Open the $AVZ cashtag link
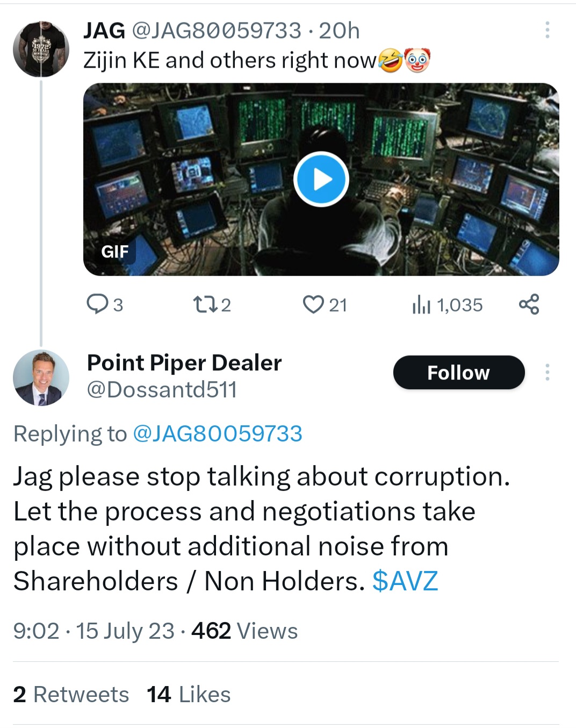Screen dimensions: 576x728 (x=405, y=581)
